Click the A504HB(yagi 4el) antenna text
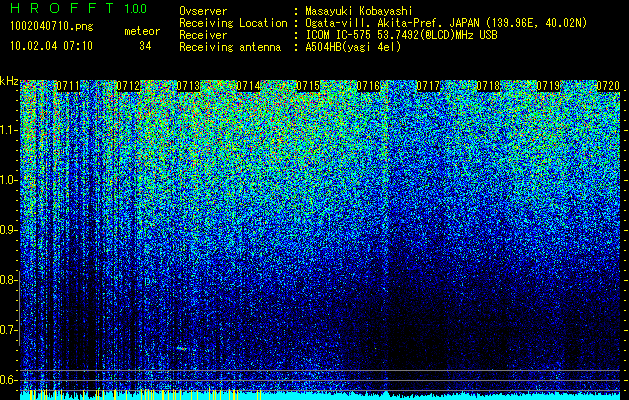Viewport: 629px width, 400px height. coord(353,47)
